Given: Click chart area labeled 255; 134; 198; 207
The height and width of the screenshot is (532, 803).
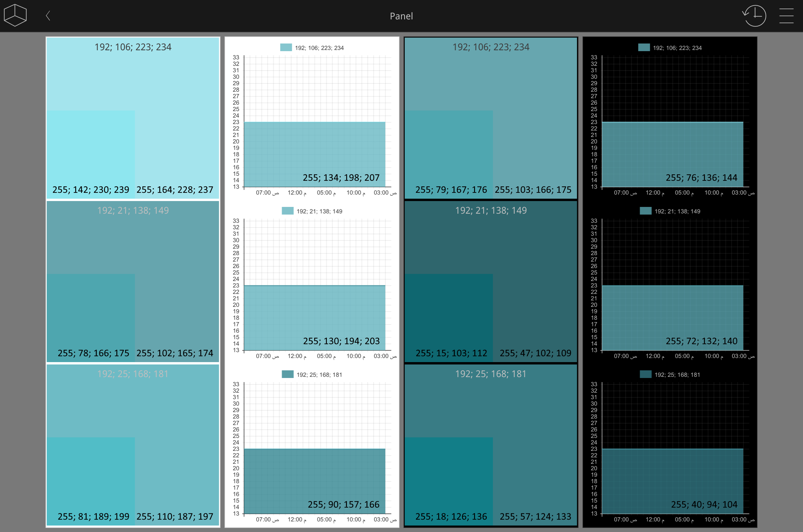Looking at the screenshot, I should click(314, 154).
